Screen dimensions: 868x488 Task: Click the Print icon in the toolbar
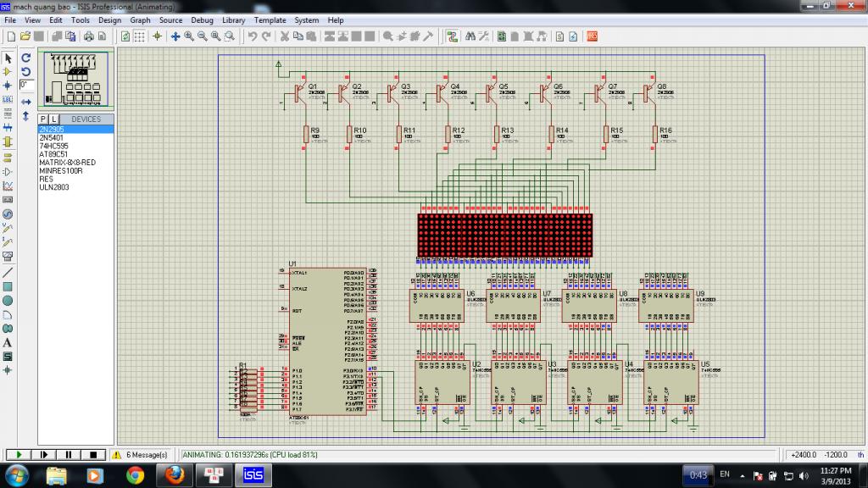point(89,36)
